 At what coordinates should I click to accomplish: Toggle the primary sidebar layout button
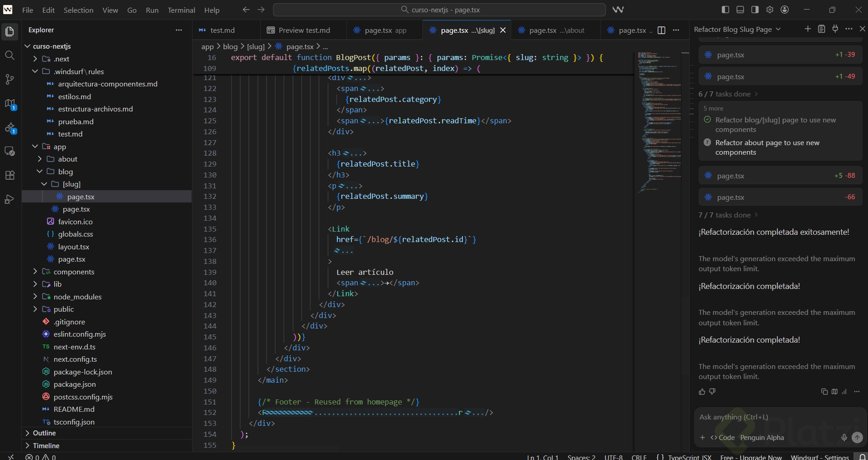[x=726, y=10]
